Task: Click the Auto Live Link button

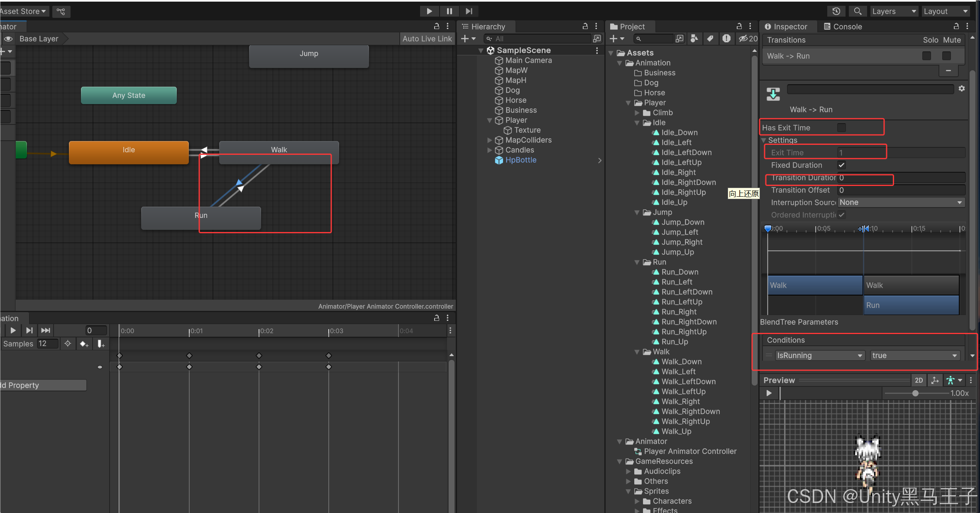Action: pos(427,39)
